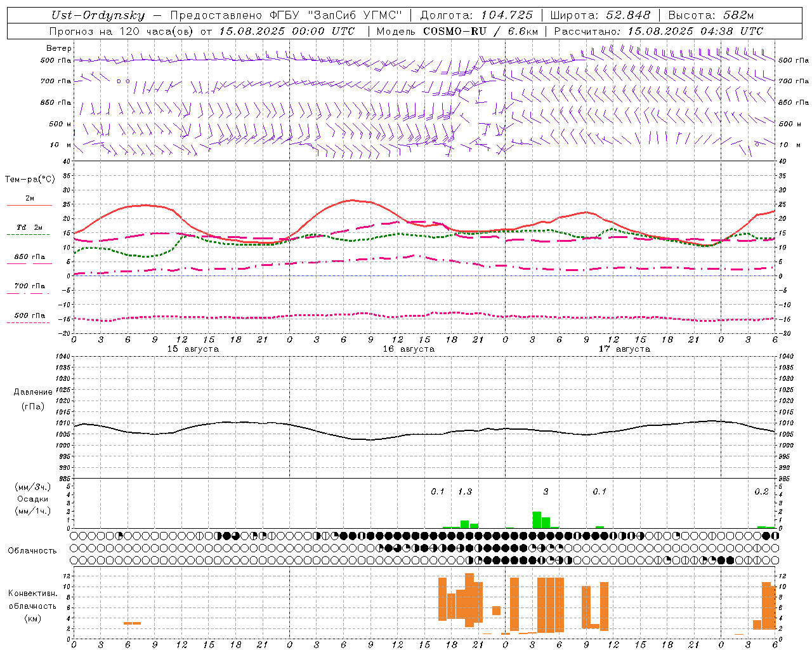812x650 pixels.
Task: Select the 'Давление' pressure panel label
Action: 33,392
